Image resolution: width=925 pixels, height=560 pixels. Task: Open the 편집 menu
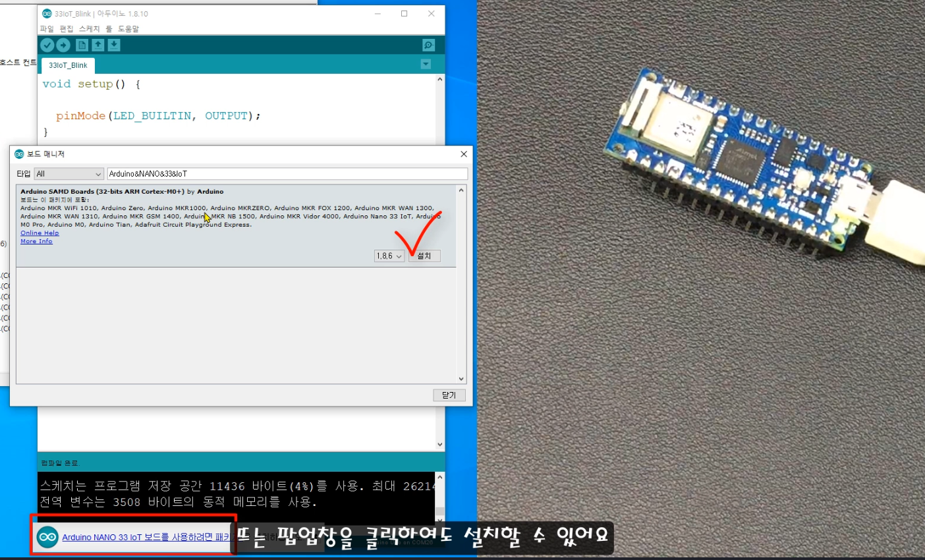pos(67,29)
